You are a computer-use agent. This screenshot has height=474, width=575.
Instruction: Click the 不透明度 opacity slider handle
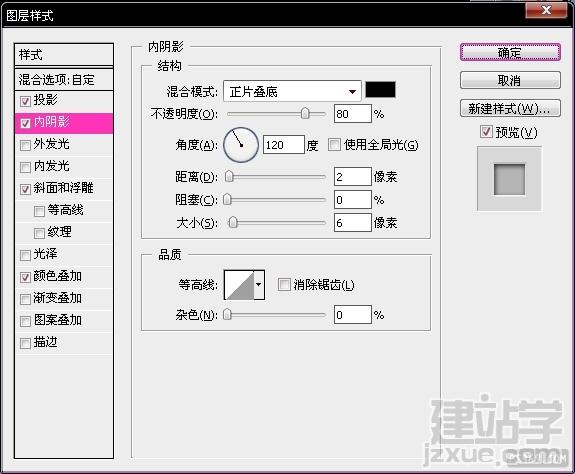coord(305,114)
